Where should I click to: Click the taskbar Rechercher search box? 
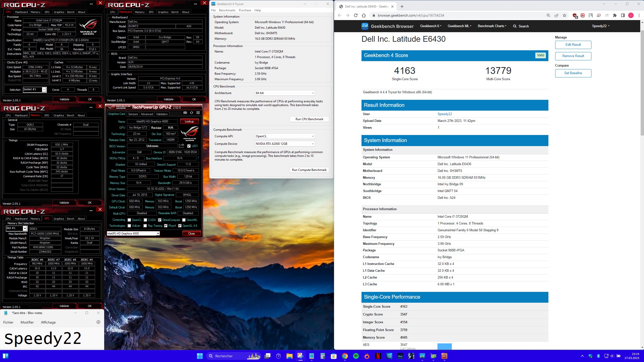[234, 356]
